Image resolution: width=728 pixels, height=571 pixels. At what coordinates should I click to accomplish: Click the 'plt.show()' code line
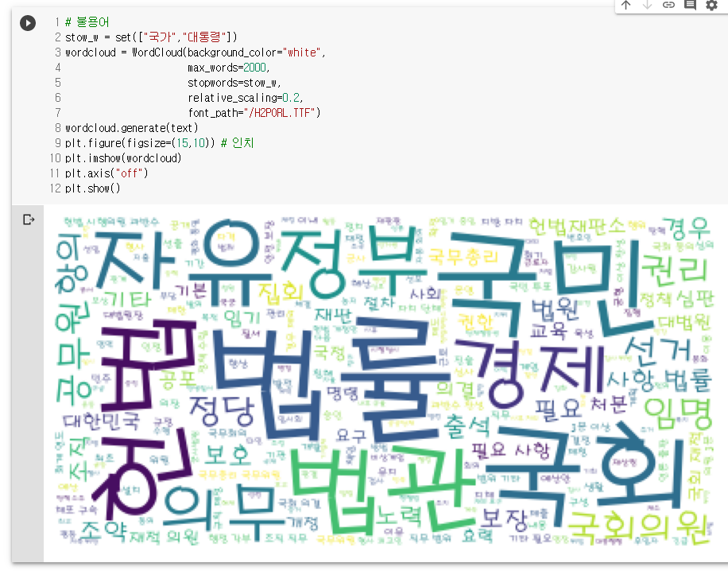coord(92,188)
